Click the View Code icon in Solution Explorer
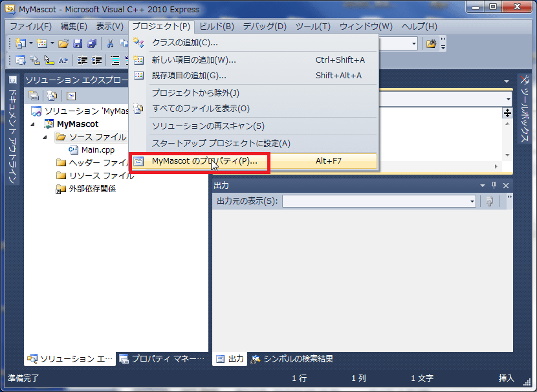This screenshot has width=537, height=392. [x=71, y=96]
